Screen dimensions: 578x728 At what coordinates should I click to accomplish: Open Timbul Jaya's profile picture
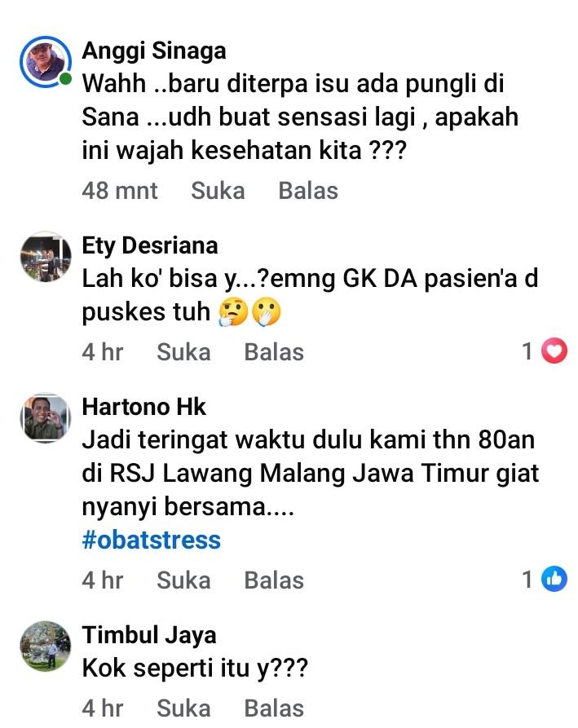(46, 646)
